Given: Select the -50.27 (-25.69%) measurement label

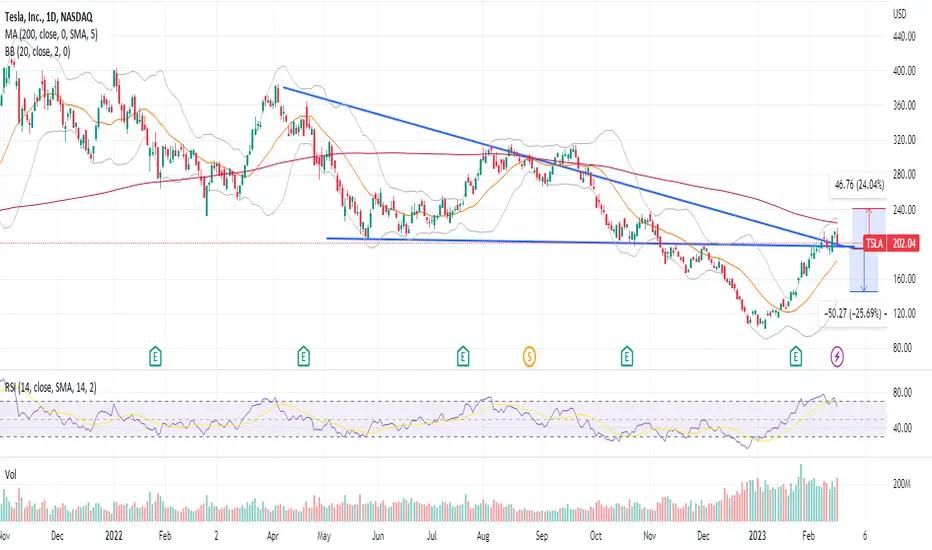Looking at the screenshot, I should (856, 313).
